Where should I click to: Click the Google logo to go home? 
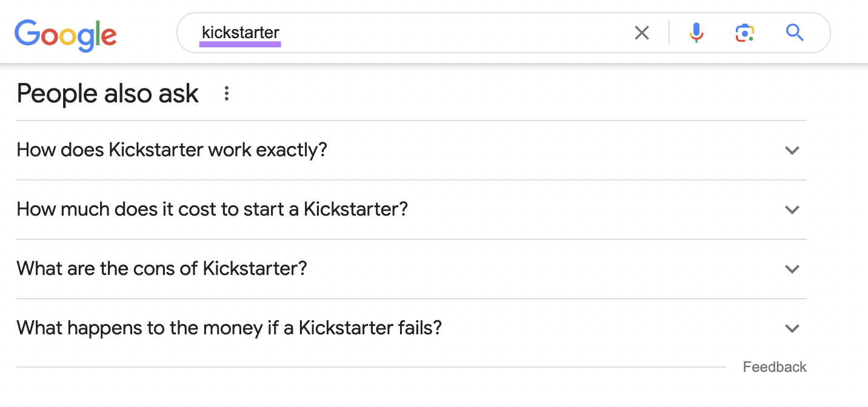[65, 35]
